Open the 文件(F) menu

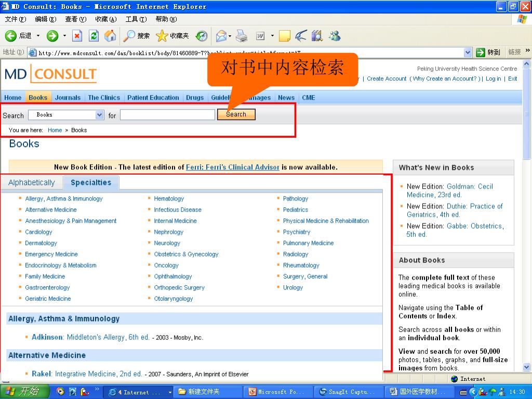point(16,19)
